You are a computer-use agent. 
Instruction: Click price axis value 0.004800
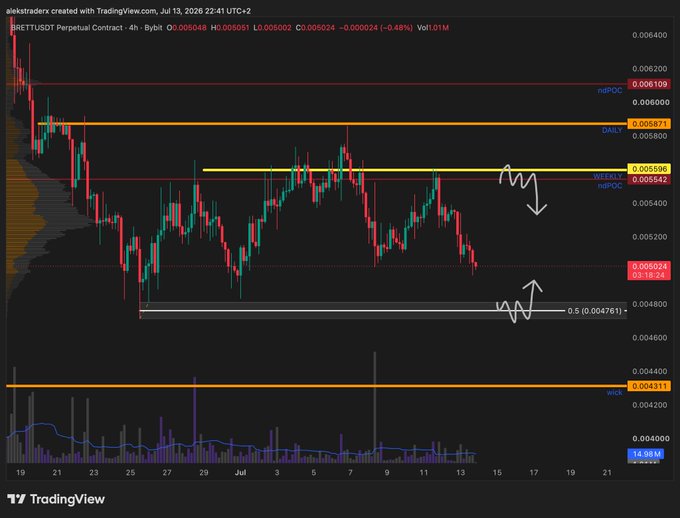tap(650, 304)
